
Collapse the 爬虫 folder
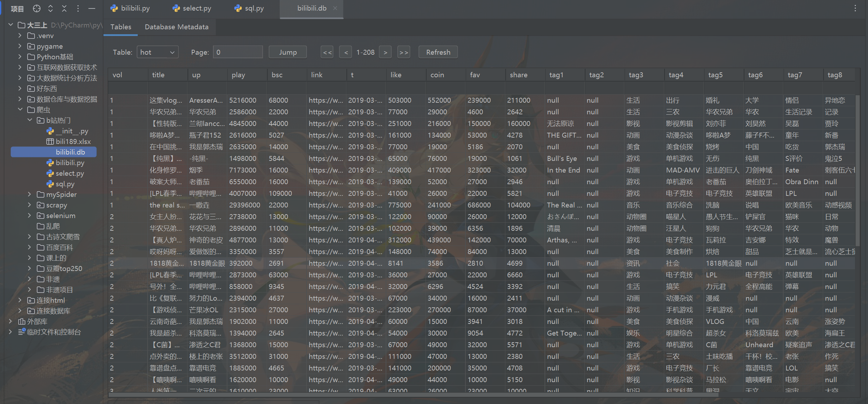click(x=20, y=110)
